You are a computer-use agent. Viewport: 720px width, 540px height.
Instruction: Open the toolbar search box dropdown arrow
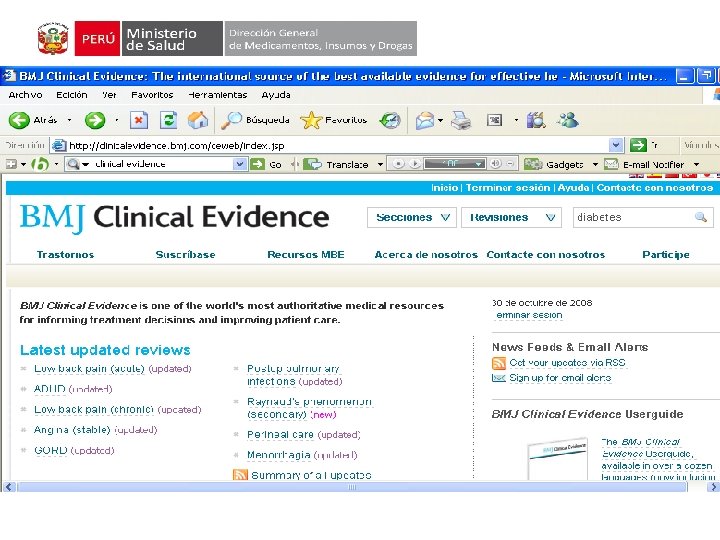[239, 164]
